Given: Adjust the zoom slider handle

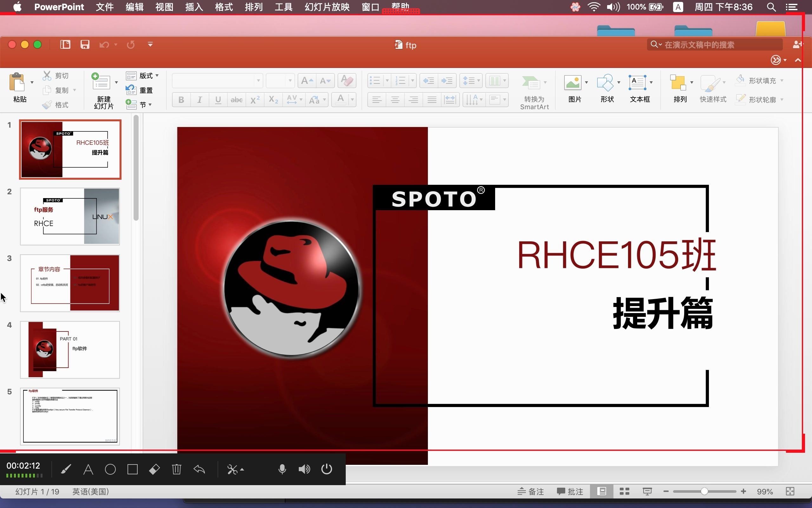Looking at the screenshot, I should point(704,491).
